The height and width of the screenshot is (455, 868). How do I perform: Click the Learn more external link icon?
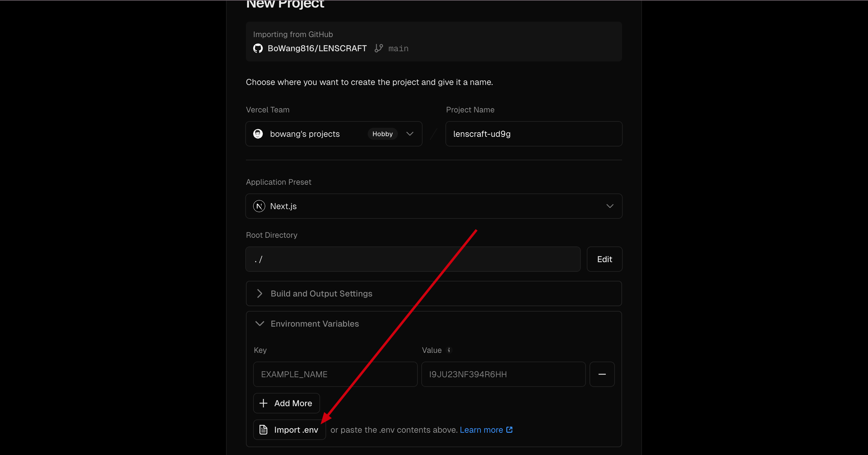point(509,430)
